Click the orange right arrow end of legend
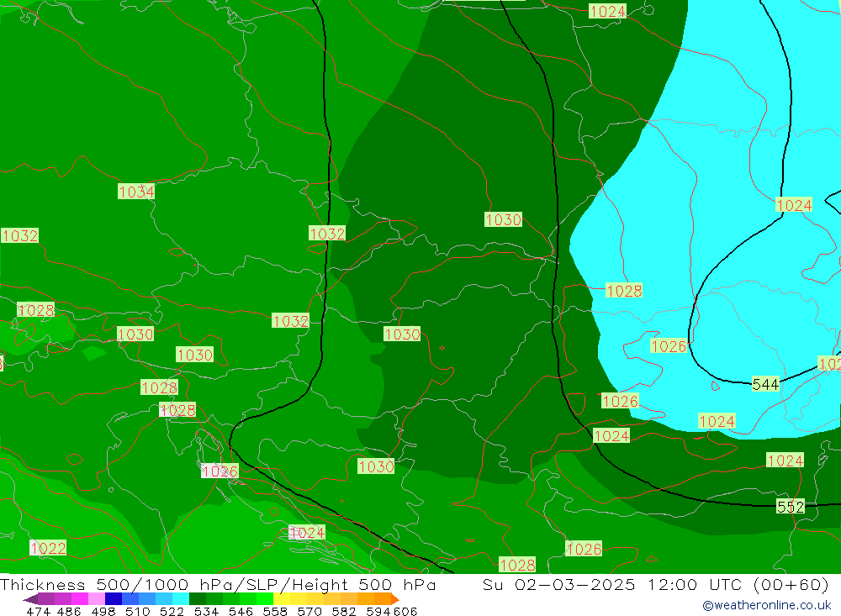 coord(395,599)
